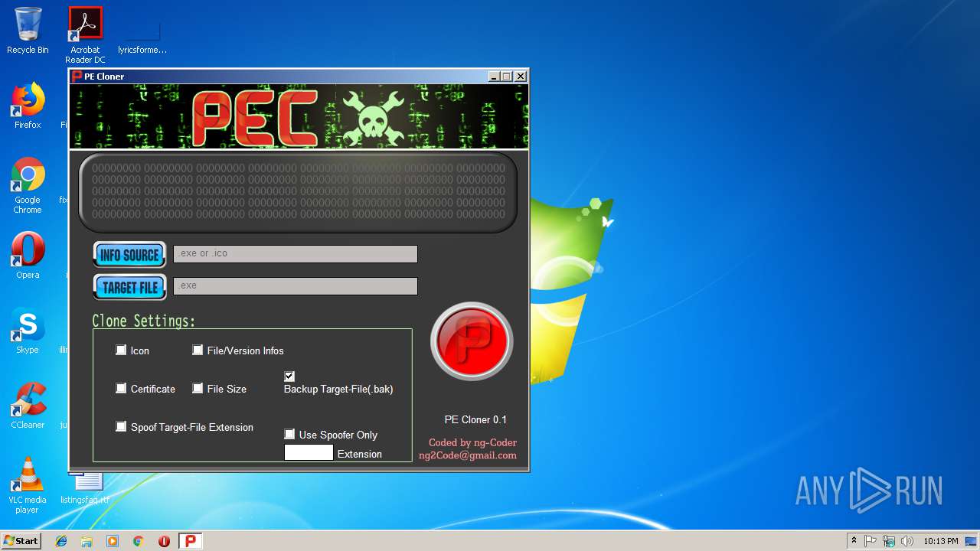Start cloning with the big red P button
The width and height of the screenshot is (980, 551).
click(472, 341)
